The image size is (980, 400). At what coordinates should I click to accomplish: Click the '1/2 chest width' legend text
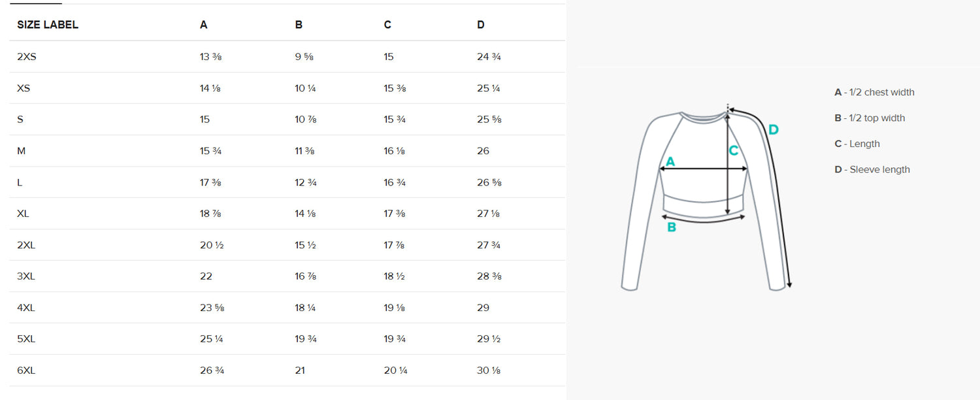(883, 92)
